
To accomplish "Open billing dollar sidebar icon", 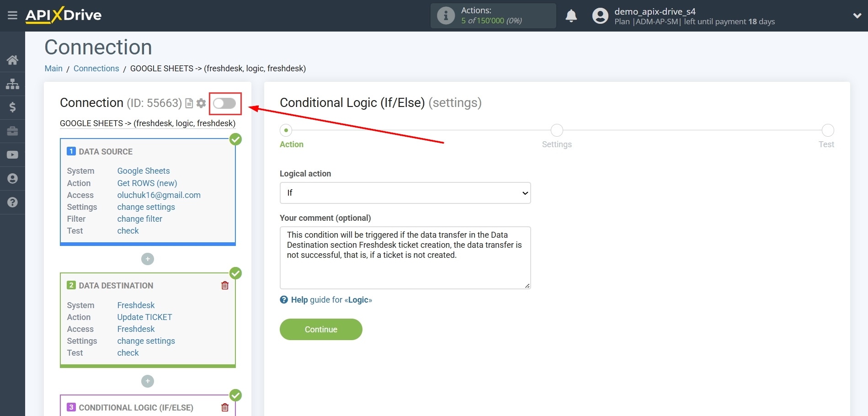I will tap(12, 107).
